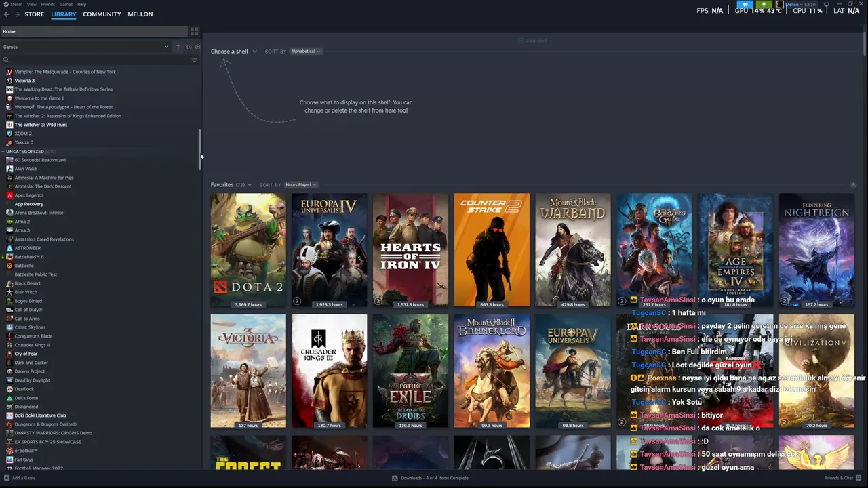868x488 pixels.
Task: Click the Home button in sidebar
Action: click(x=94, y=31)
